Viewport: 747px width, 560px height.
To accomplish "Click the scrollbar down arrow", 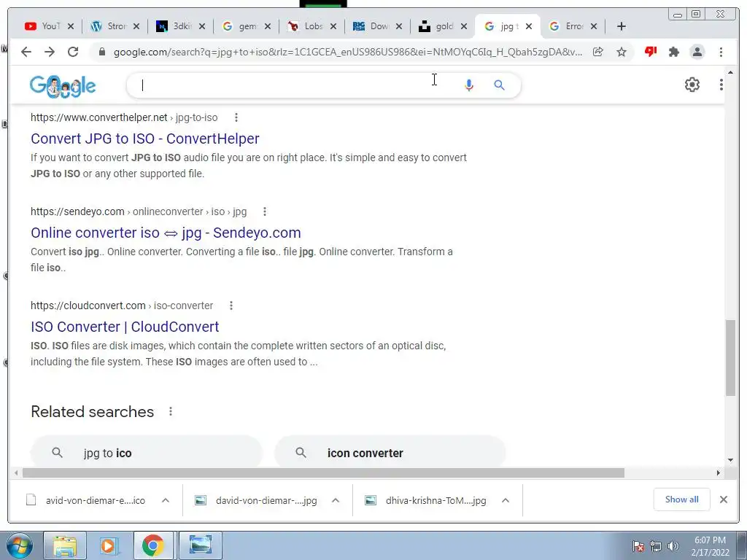I will tap(730, 460).
